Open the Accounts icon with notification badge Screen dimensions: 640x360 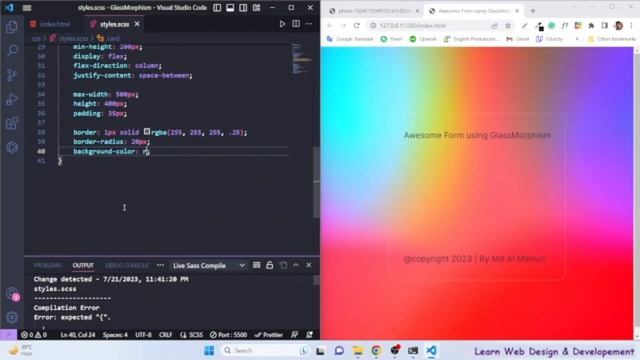[x=12, y=293]
